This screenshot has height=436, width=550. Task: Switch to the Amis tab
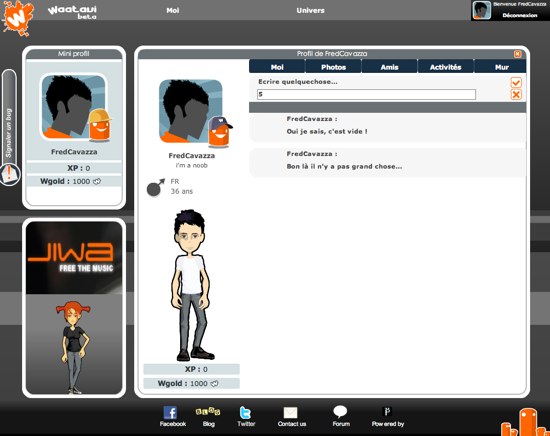(389, 67)
